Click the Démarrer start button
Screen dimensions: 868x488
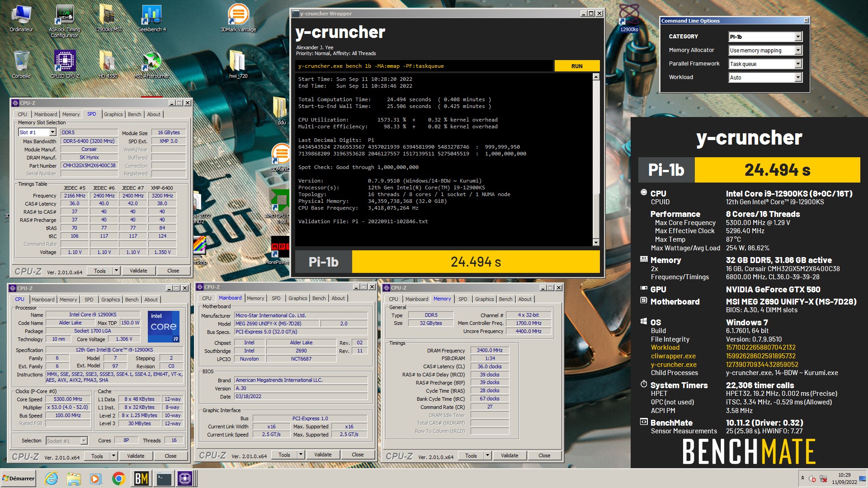tap(19, 479)
